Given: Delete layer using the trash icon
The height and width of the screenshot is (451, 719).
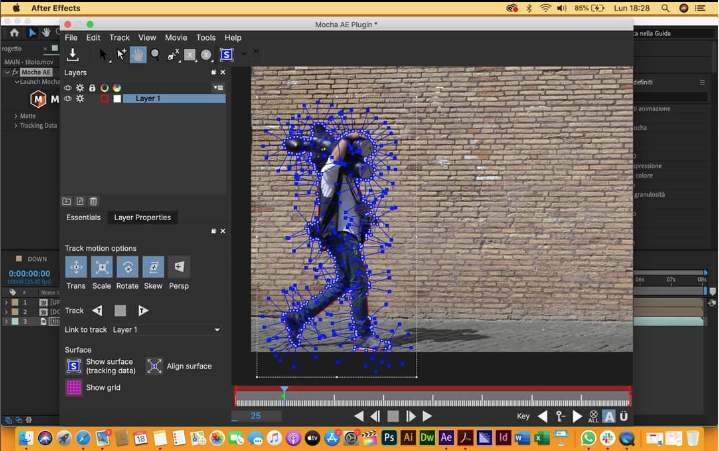Looking at the screenshot, I should pyautogui.click(x=93, y=201).
